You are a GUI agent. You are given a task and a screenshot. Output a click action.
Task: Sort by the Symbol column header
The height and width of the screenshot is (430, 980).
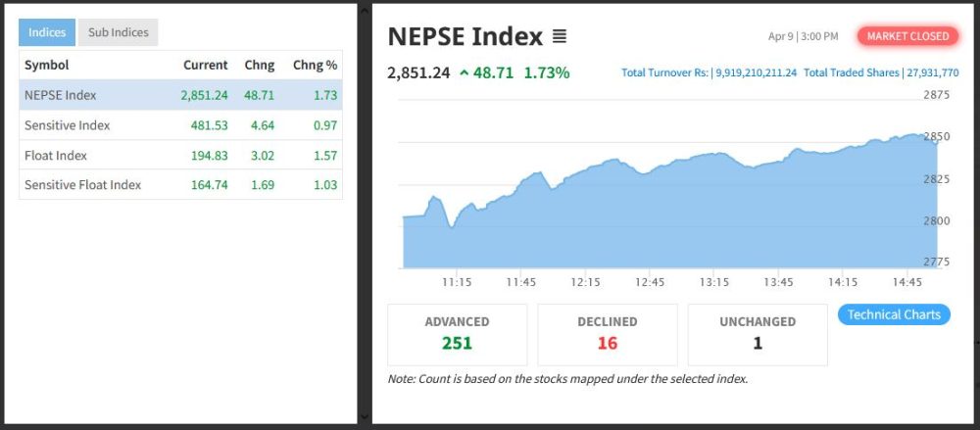[x=47, y=65]
